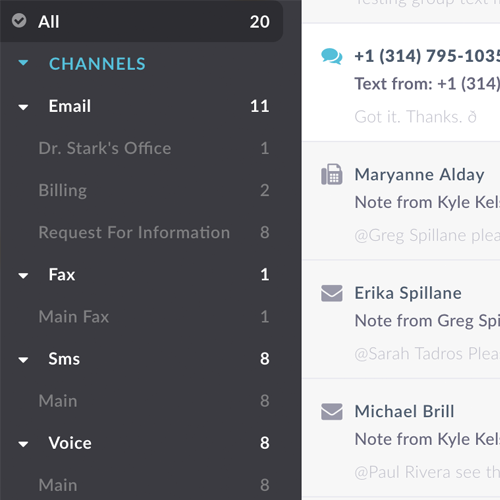Image resolution: width=500 pixels, height=500 pixels.
Task: Open the Michael Brill conversation
Action: [x=401, y=438]
